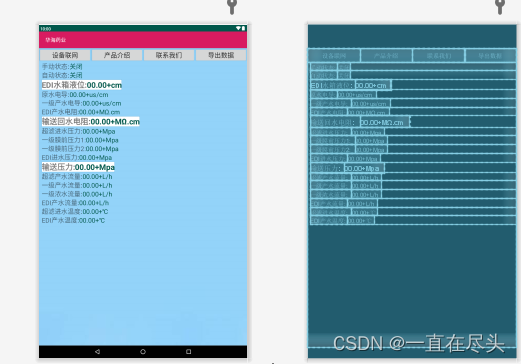Tap the Android back navigation triangle
Image resolution: width=521 pixels, height=364 pixels.
[97, 351]
